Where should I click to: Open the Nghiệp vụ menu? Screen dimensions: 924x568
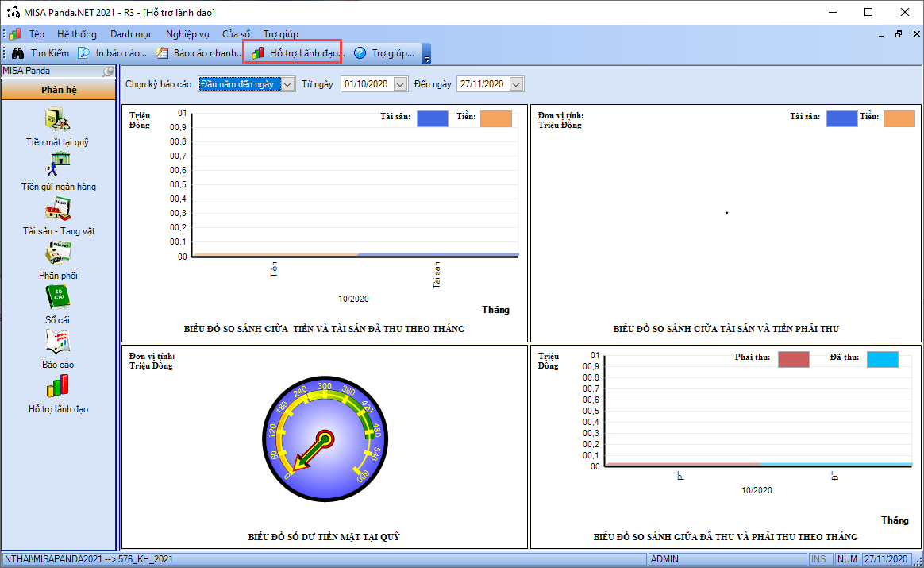[x=187, y=34]
